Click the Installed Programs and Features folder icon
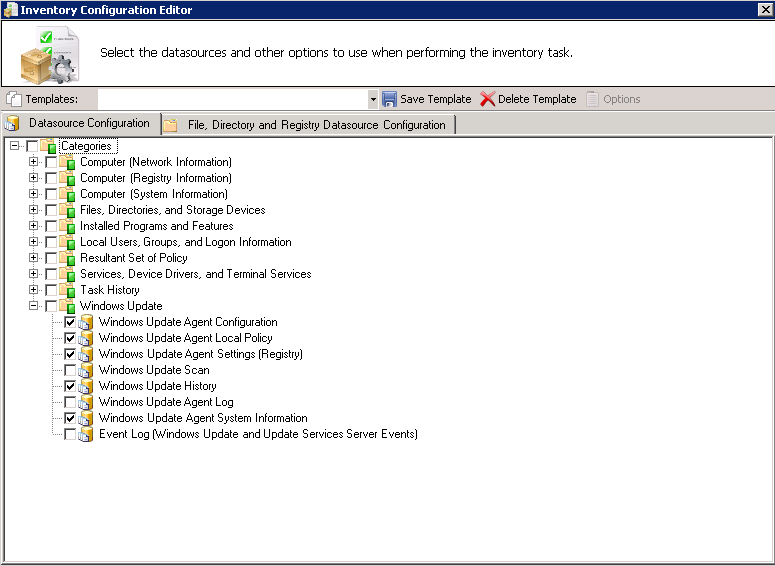This screenshot has width=775, height=566. 67,226
